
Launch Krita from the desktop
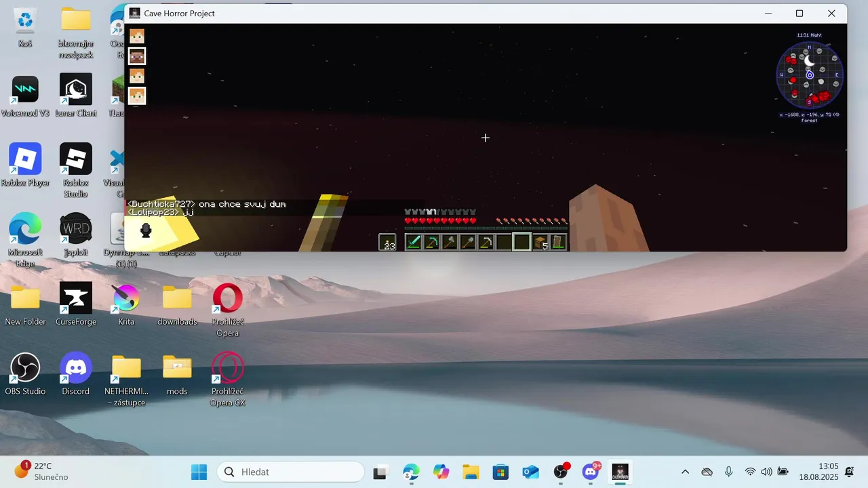click(x=126, y=305)
